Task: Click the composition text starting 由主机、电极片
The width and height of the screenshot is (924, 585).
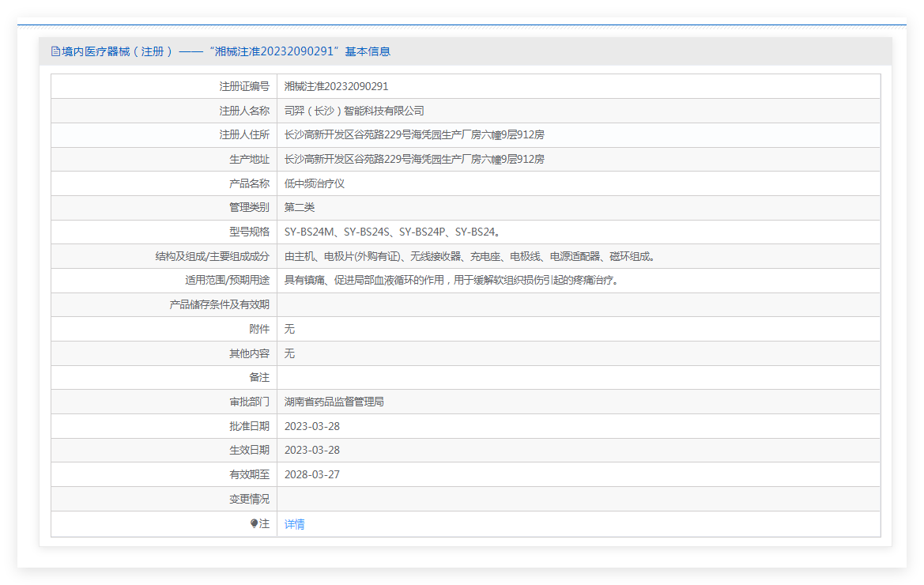Action: [x=470, y=256]
